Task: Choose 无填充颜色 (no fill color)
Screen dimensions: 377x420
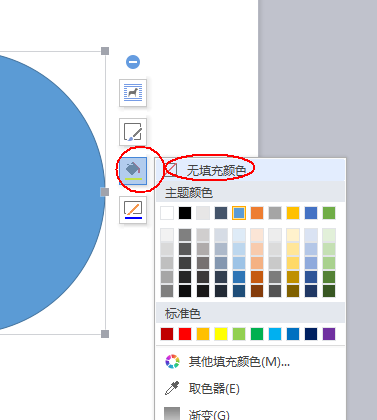Action: (x=250, y=170)
